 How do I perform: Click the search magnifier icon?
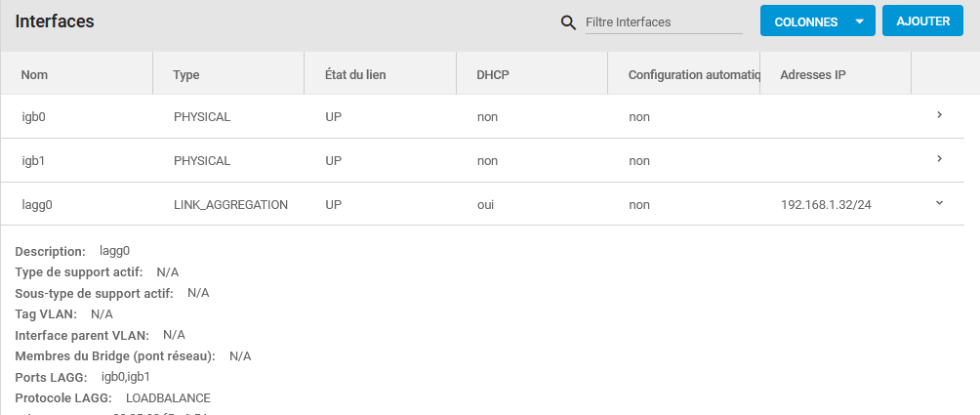point(568,22)
